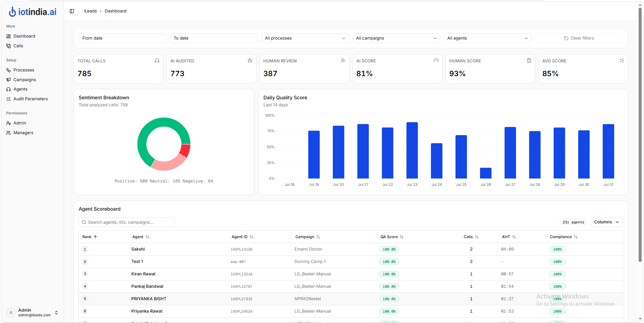644x323 pixels.
Task: Click the Clear filters button
Action: tap(579, 38)
